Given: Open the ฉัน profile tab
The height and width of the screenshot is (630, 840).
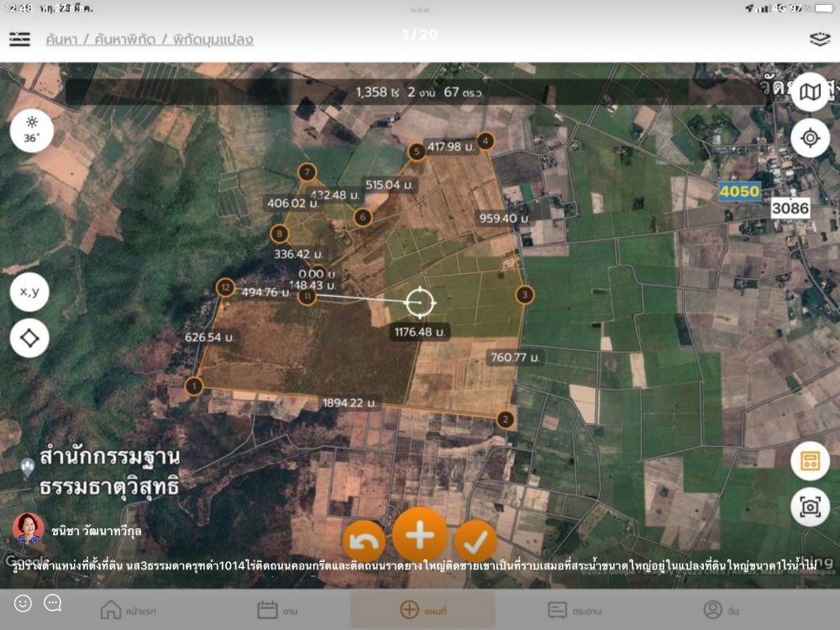Looking at the screenshot, I should [722, 609].
